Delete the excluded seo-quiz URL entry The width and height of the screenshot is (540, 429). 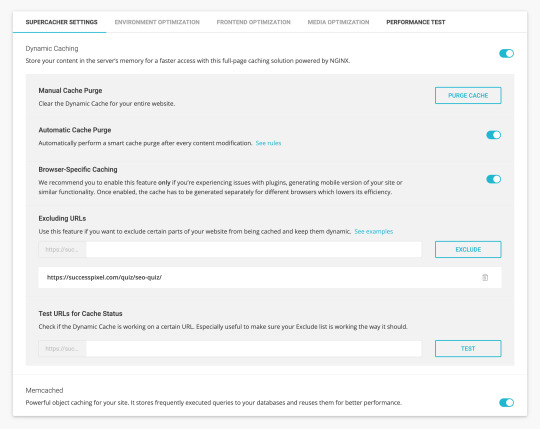(485, 278)
